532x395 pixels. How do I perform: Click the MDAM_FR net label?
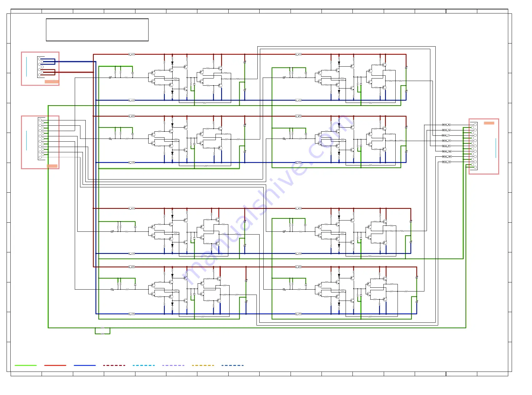point(446,146)
